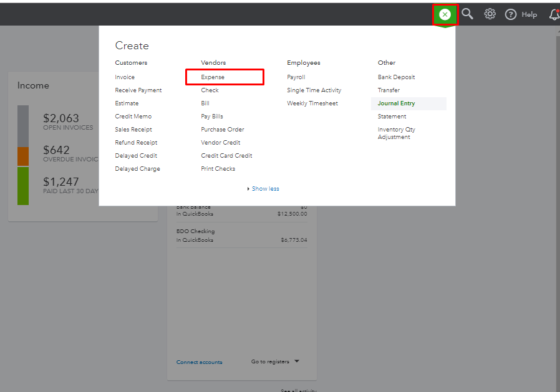Viewport: 560px width, 392px height.
Task: Open Inventory Qty Adjustment
Action: click(396, 133)
